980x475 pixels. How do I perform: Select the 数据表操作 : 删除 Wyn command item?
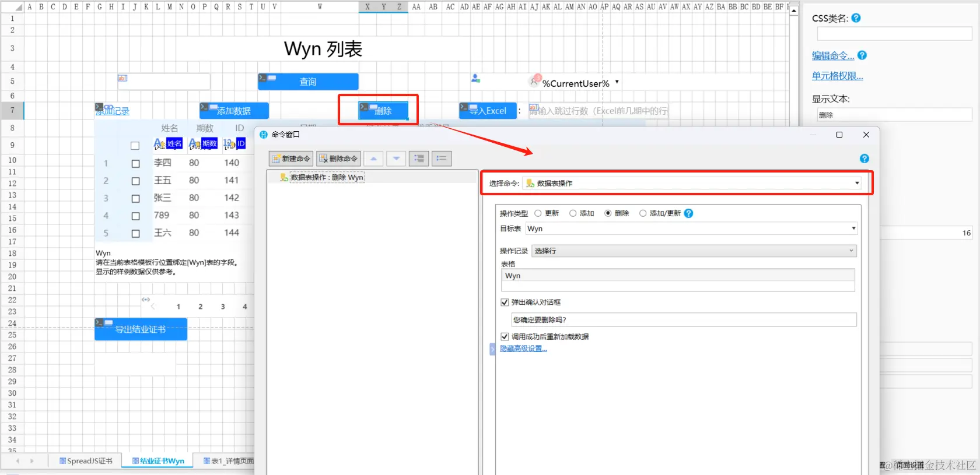click(x=322, y=177)
